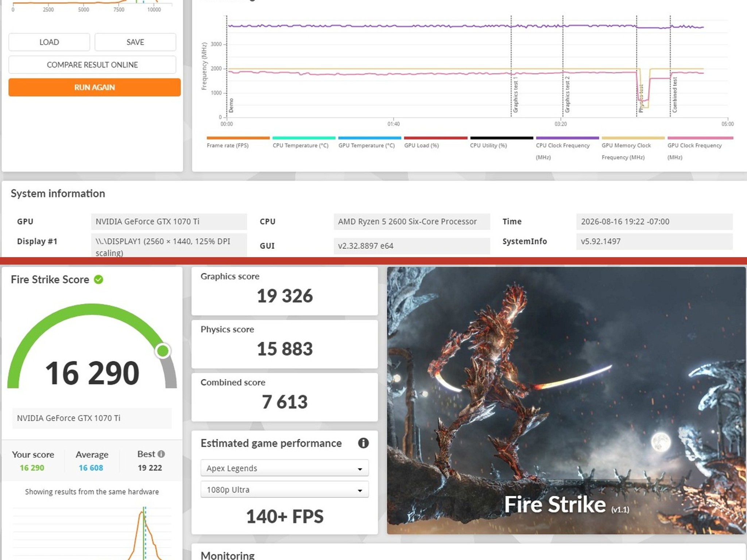
Task: Toggle the GPU Memory Clock Frequency legend entry
Action: click(633, 149)
